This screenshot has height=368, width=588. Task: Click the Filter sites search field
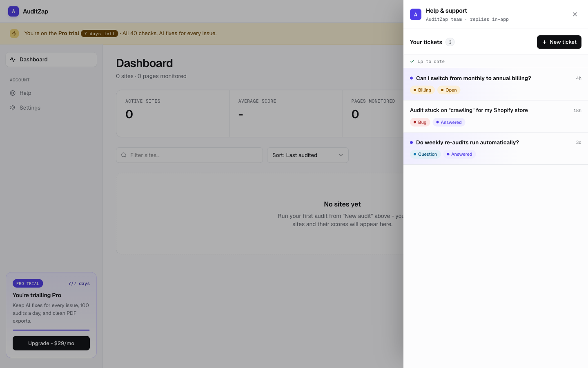[x=189, y=155]
